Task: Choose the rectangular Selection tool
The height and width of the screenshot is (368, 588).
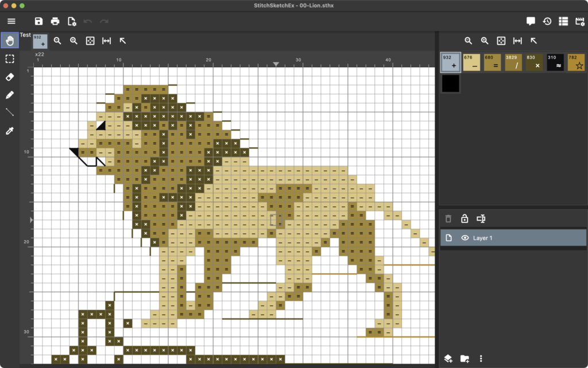Action: click(9, 59)
